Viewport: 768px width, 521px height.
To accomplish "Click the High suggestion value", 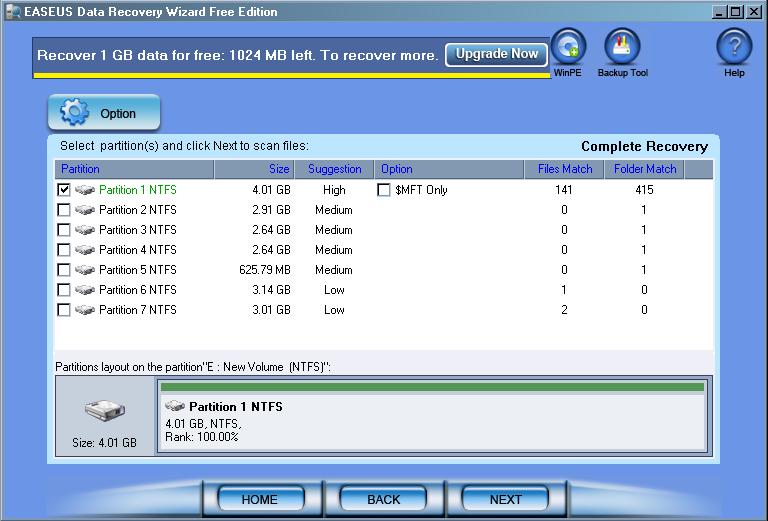I will tap(334, 190).
